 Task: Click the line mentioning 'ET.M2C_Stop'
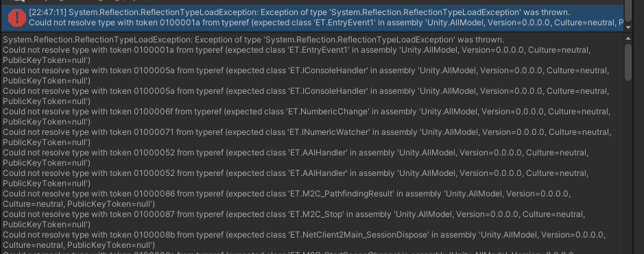pyautogui.click(x=294, y=219)
